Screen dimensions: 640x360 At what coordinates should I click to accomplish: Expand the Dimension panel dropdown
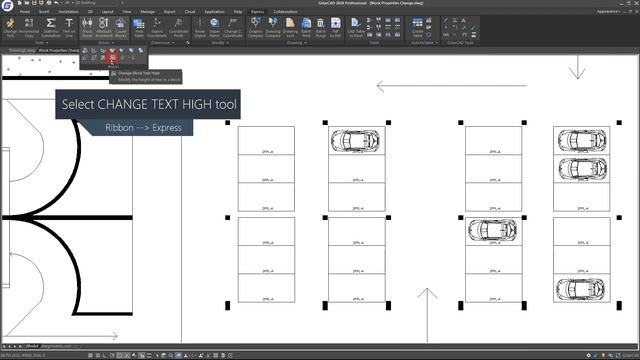coord(173,43)
